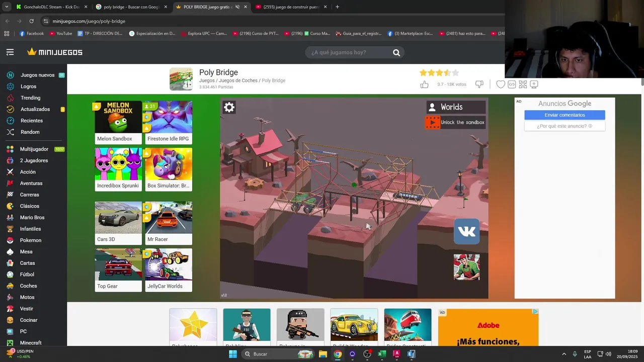Open Access app in the taskbar
644x362 pixels.
coord(396,354)
